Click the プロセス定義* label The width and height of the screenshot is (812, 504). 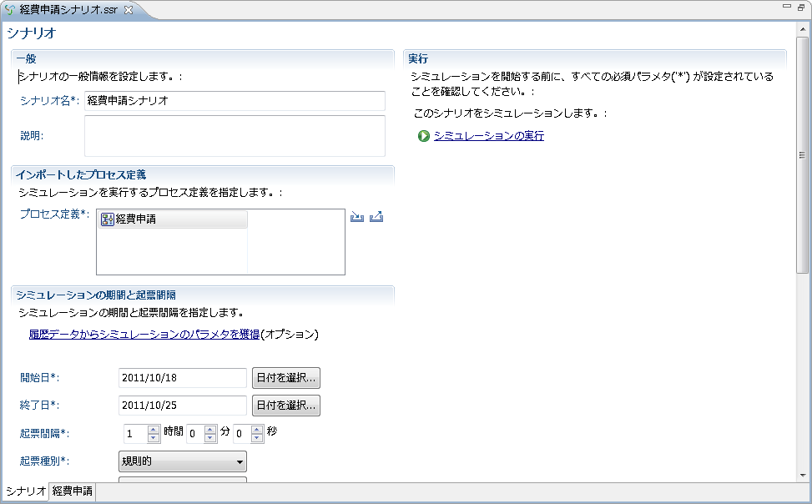pos(54,214)
